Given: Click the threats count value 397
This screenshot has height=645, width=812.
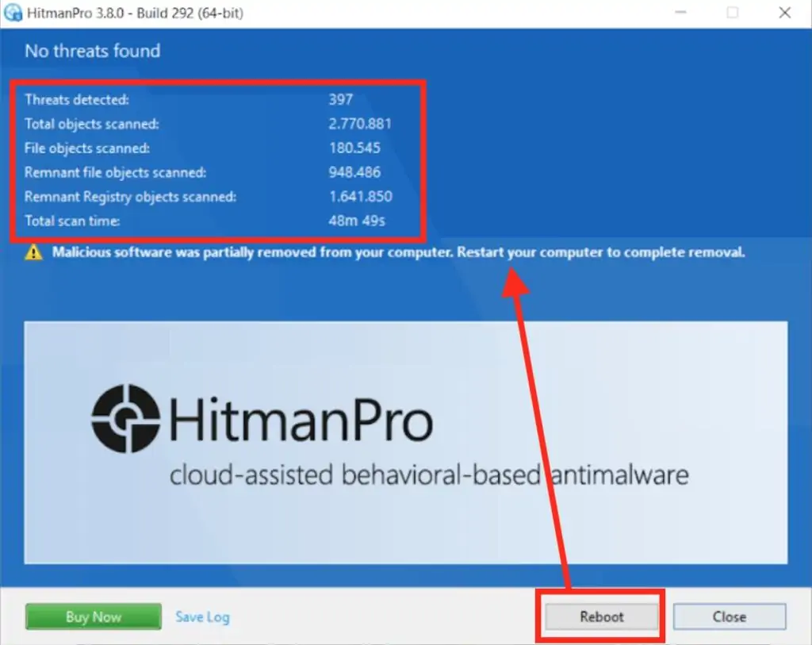Looking at the screenshot, I should 341,99.
